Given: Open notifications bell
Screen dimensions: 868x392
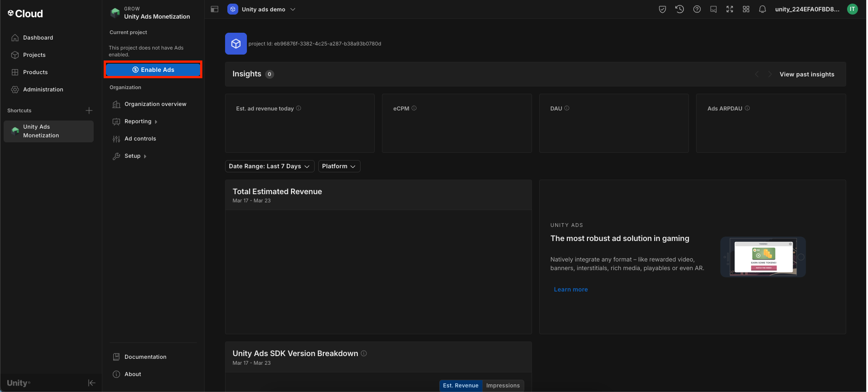Looking at the screenshot, I should click(x=763, y=9).
